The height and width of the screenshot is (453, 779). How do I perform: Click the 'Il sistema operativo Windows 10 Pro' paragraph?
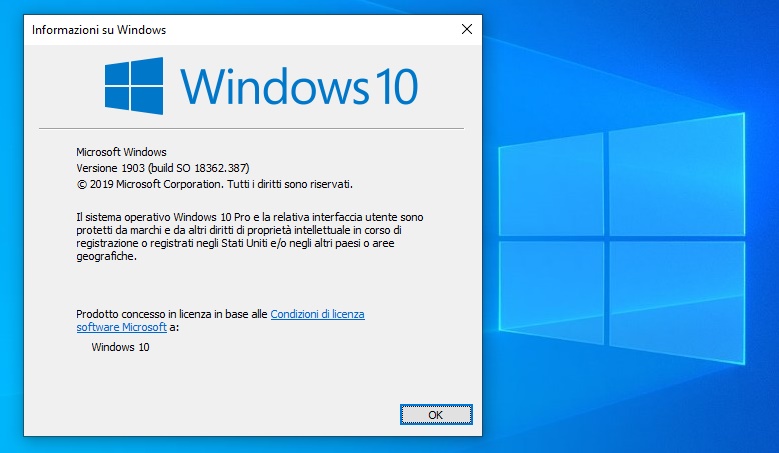tap(250, 236)
